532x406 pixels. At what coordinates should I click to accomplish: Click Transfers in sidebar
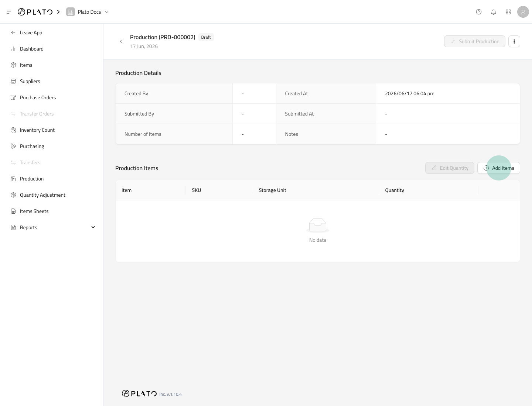click(30, 162)
